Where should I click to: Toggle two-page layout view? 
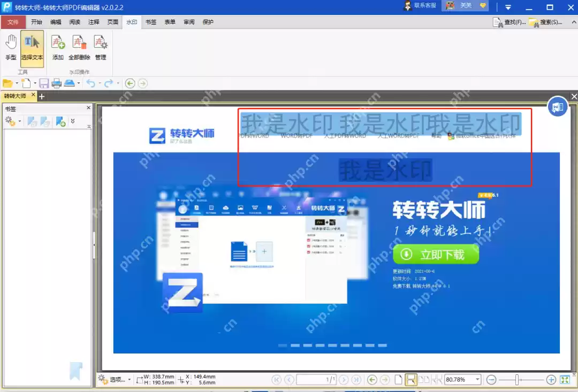[x=424, y=380]
